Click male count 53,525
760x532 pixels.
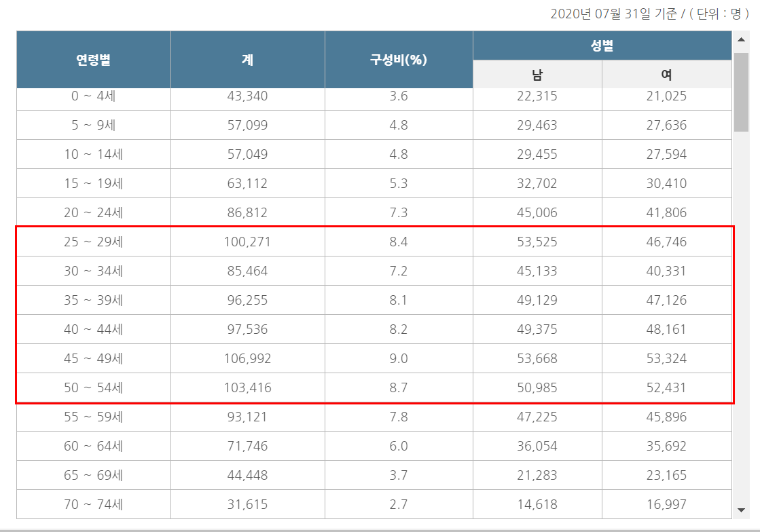point(537,242)
